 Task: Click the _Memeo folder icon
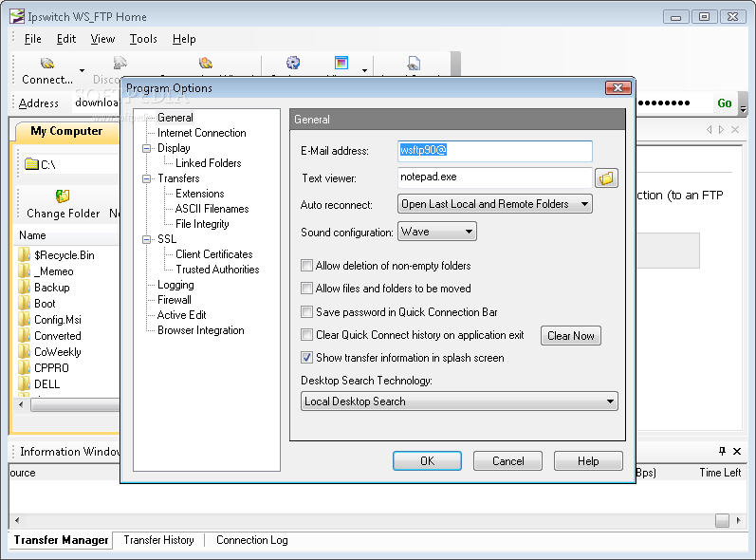click(x=24, y=271)
